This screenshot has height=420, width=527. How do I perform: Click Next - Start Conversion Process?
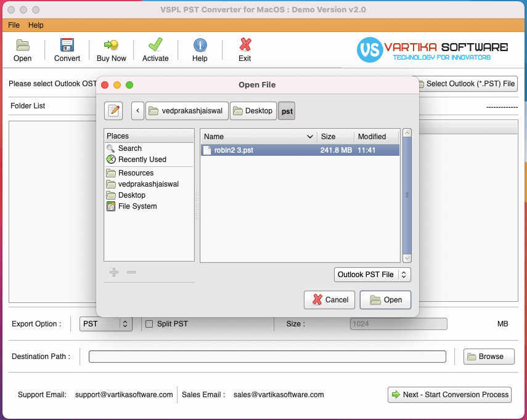tap(450, 395)
